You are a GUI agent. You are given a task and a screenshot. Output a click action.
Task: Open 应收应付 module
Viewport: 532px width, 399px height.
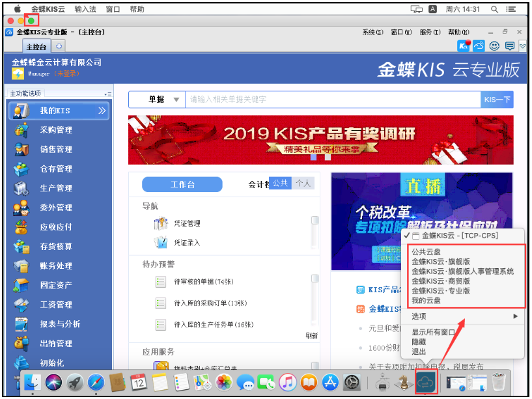[56, 227]
